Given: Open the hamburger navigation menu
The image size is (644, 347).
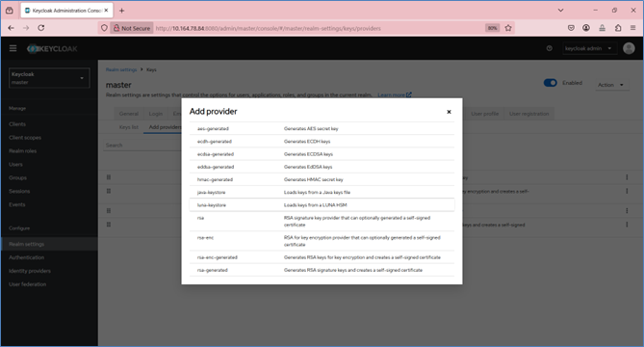Looking at the screenshot, I should [x=13, y=48].
